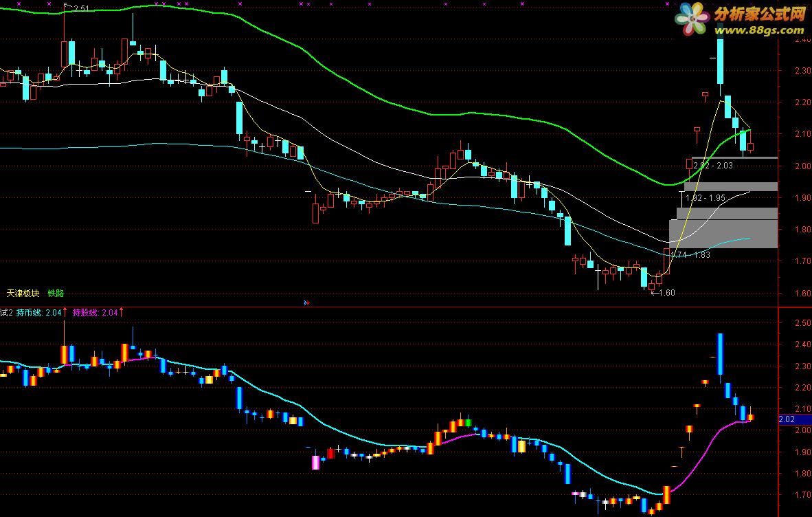Screen dimensions: 812x517
Task: Click 2.50 on the indicator panel axis
Action: click(802, 322)
